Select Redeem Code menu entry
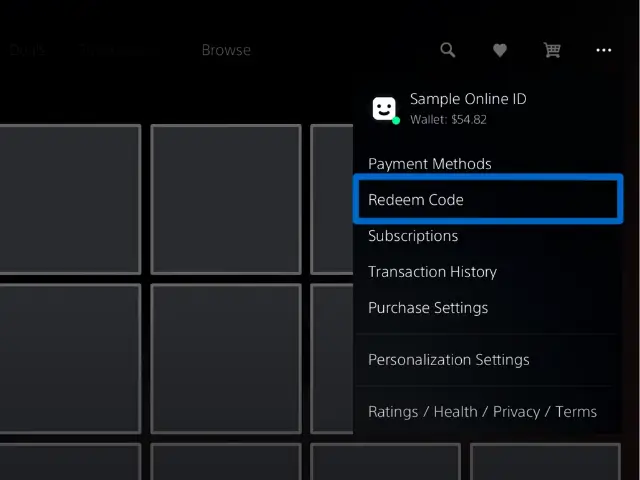 488,199
